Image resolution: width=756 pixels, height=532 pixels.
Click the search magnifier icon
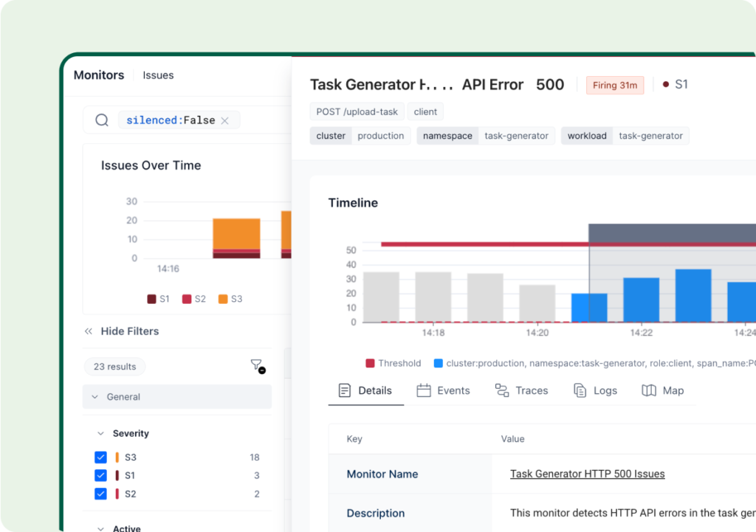[102, 120]
